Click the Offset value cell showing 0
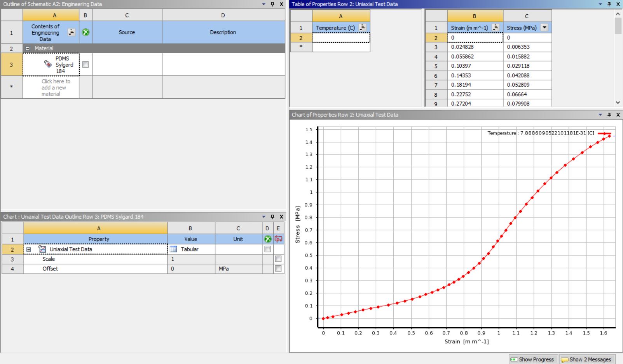This screenshot has width=623, height=364. (191, 269)
